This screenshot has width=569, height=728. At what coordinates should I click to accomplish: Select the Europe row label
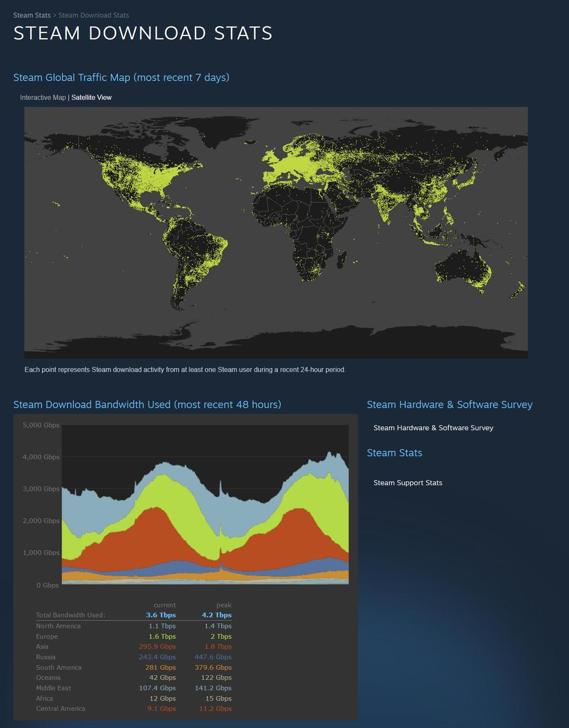tap(47, 636)
